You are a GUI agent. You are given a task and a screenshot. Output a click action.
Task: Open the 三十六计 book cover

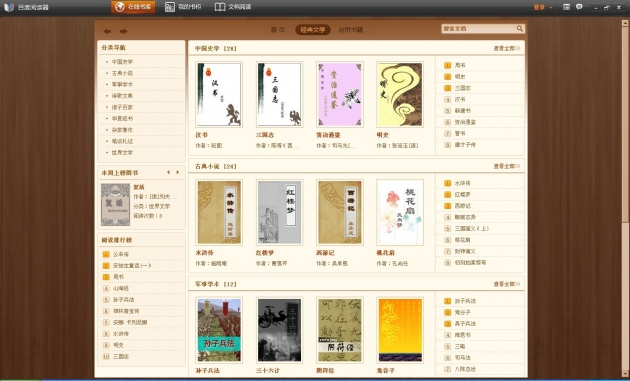click(279, 330)
